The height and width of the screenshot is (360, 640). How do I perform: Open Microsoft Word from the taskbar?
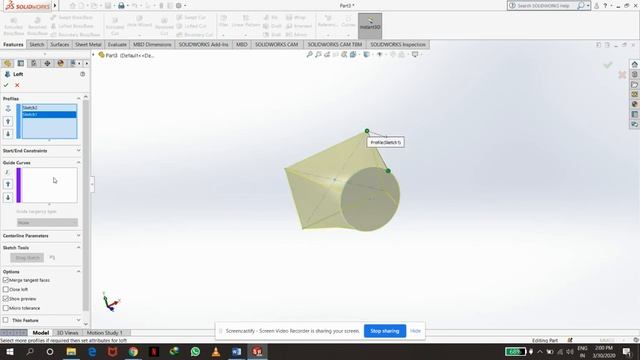[x=236, y=351]
